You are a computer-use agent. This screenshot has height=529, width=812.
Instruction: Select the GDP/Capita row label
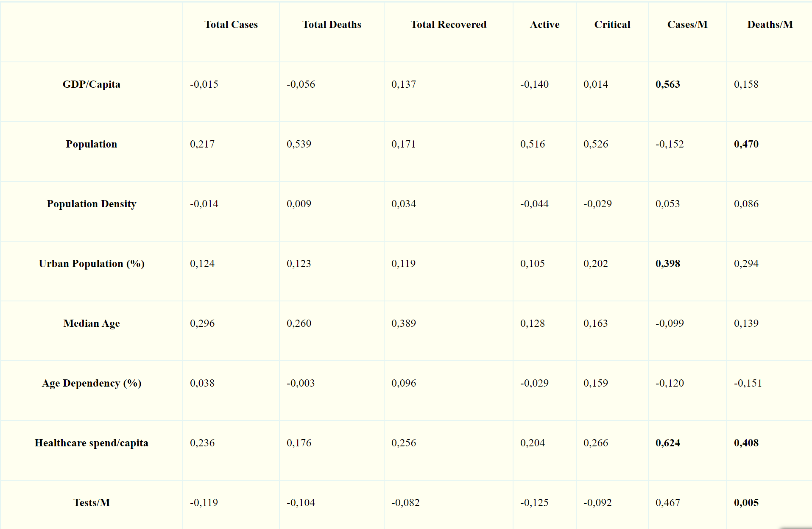(x=92, y=84)
